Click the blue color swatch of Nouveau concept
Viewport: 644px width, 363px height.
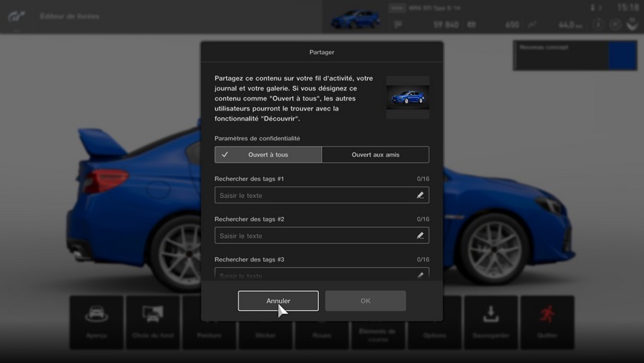pyautogui.click(x=622, y=57)
